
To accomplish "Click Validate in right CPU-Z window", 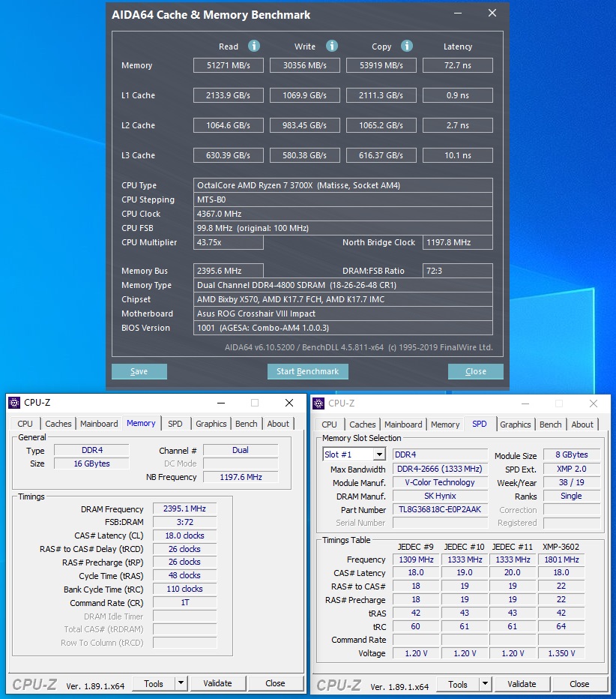I will click(522, 684).
